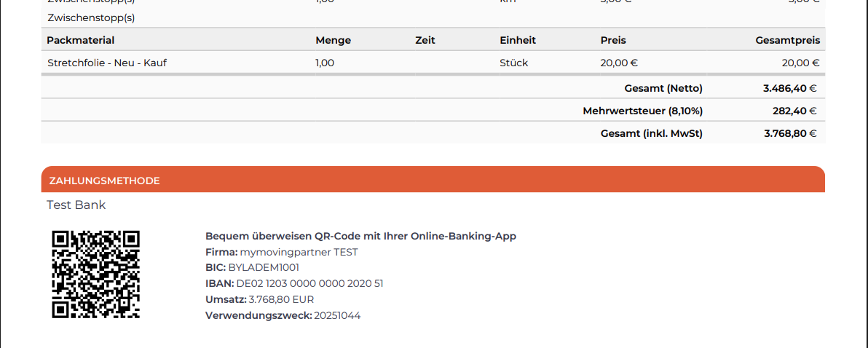This screenshot has width=868, height=348.
Task: Click the Packmaterial column header
Action: [80, 40]
